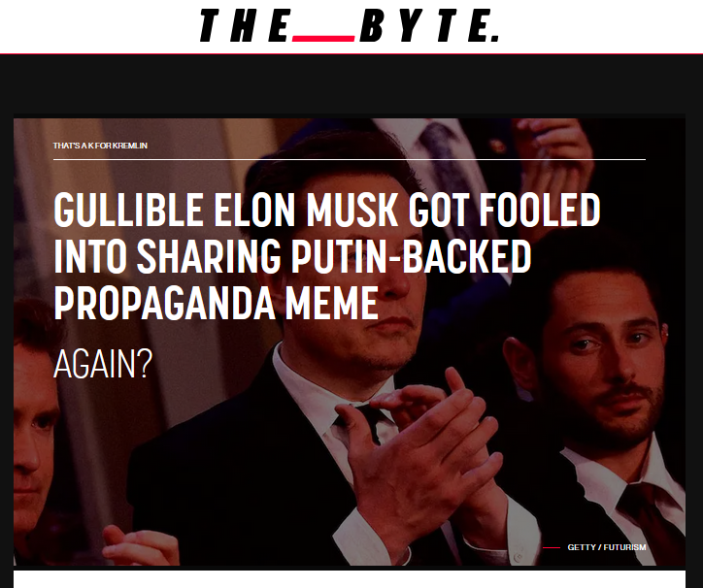Viewport: 703px width, 588px height.
Task: Click INTO SHARING PUTIN-BACKED headline line
Action: (292, 256)
